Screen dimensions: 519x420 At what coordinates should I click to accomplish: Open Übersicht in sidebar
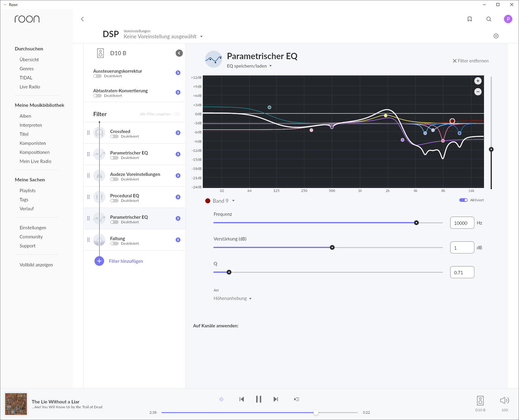coord(29,60)
